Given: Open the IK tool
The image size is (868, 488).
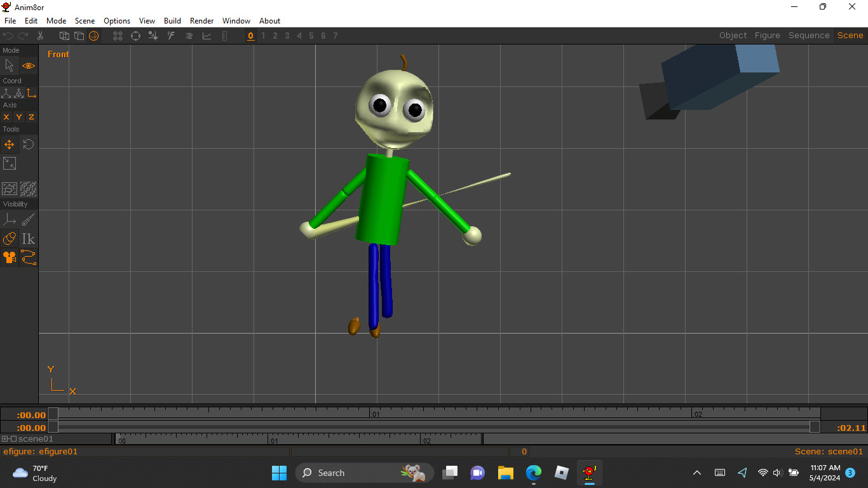Looking at the screenshot, I should coord(28,238).
